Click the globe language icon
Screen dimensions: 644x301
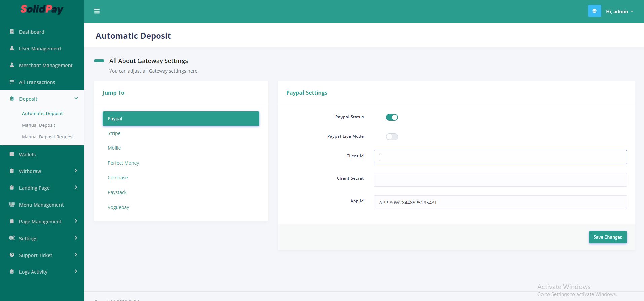coord(594,11)
